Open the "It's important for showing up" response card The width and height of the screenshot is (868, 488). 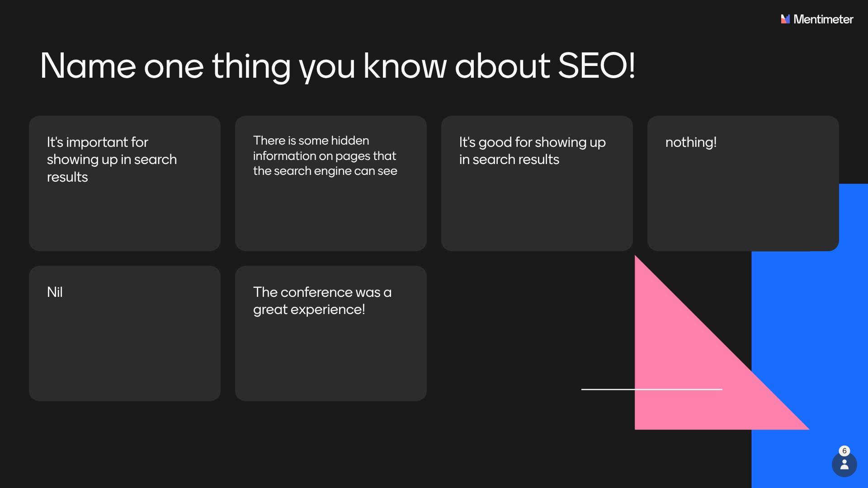(124, 183)
